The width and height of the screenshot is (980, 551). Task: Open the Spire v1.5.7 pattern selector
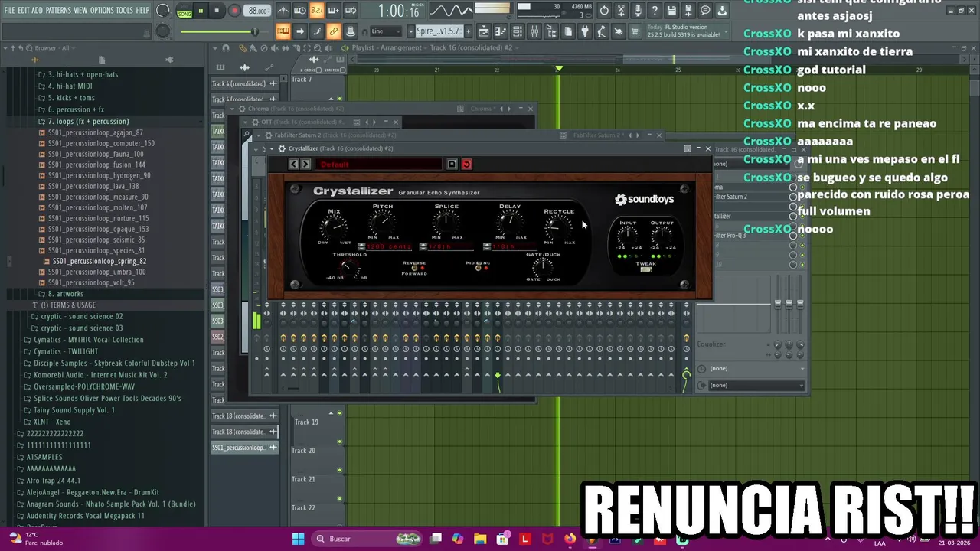(439, 31)
